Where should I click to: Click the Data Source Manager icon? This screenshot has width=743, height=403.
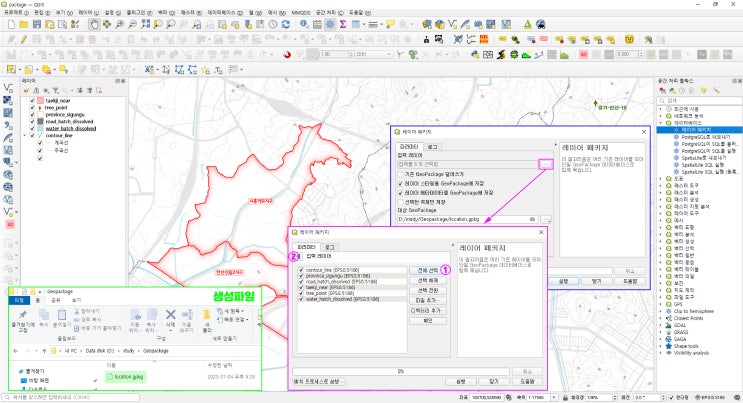tap(427, 24)
